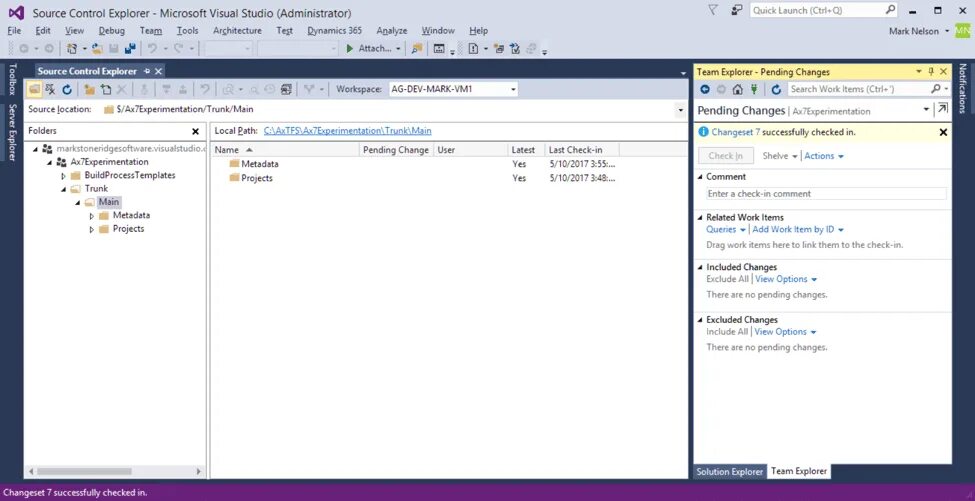Screen dimensions: 975x501
Task: Open the File menu
Action: pyautogui.click(x=14, y=30)
